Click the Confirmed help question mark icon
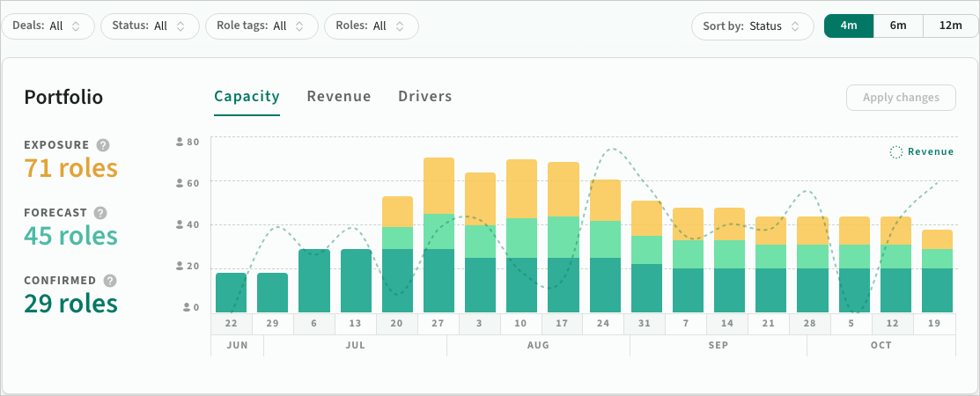 pyautogui.click(x=109, y=281)
